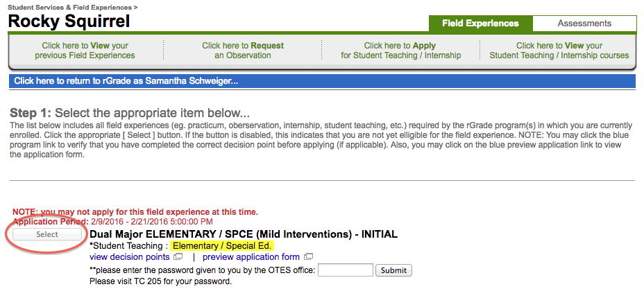Click the highlighted Elementary / Special Ed. text
This screenshot has width=644, height=298.
[x=223, y=246]
